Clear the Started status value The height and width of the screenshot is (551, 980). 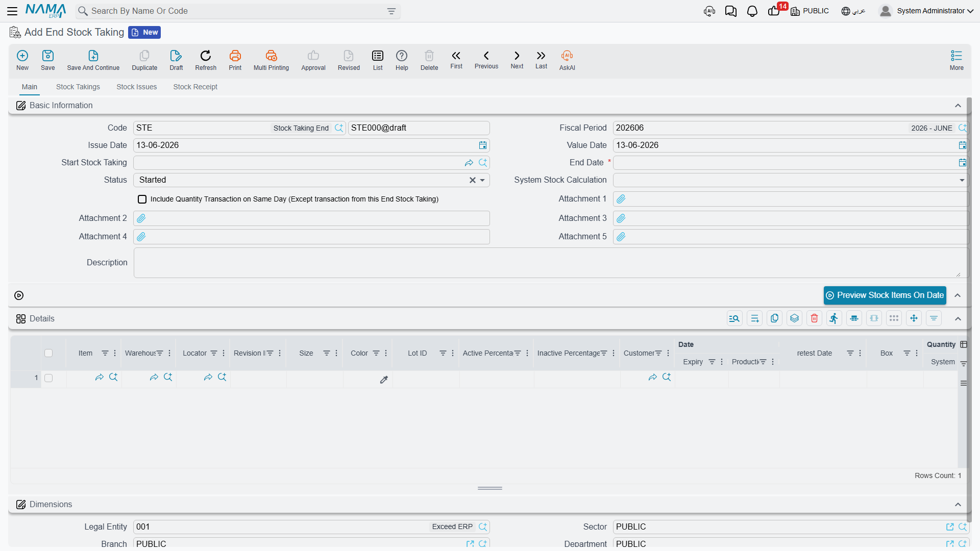click(x=473, y=180)
